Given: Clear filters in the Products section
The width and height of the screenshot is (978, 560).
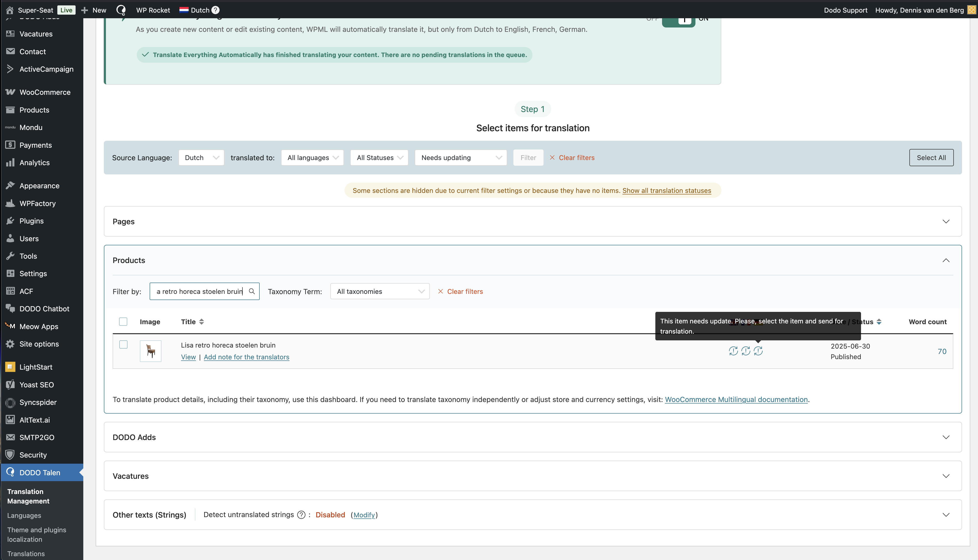Looking at the screenshot, I should coord(460,291).
